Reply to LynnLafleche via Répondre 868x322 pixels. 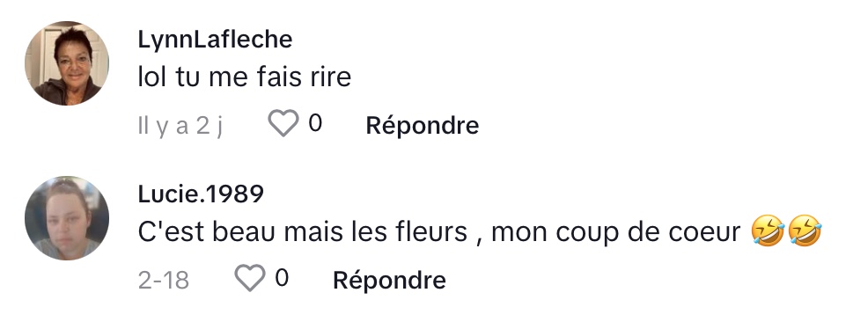click(x=423, y=125)
